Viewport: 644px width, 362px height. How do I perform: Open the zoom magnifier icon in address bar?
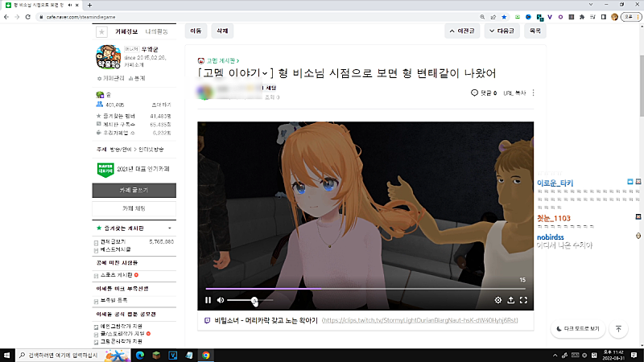click(482, 17)
